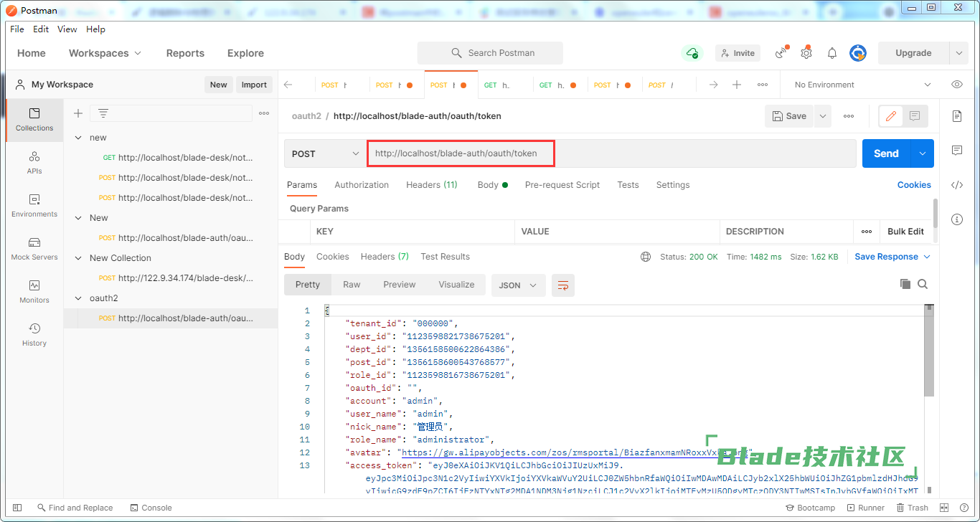Open the File menu
Viewport: 980px width, 522px height.
point(17,29)
